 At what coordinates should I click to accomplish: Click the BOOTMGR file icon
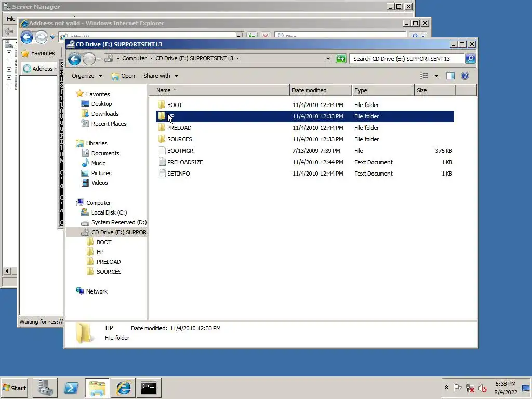(162, 150)
